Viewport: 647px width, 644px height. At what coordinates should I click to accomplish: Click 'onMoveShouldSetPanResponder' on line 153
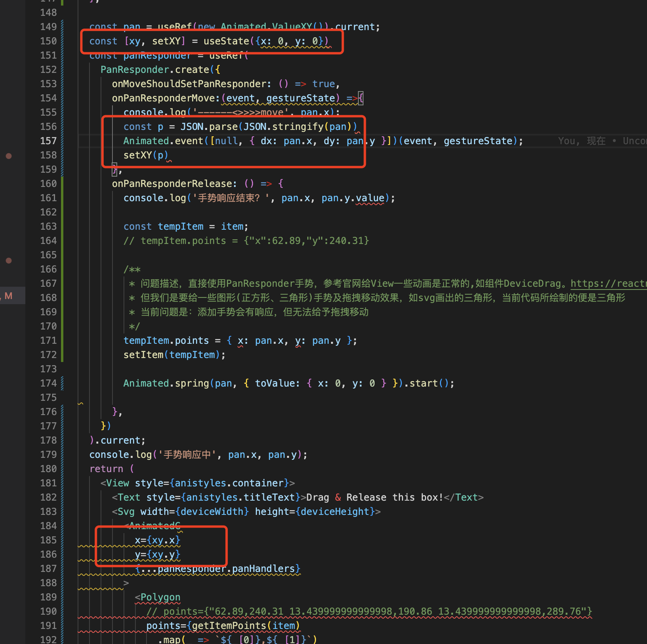tap(189, 84)
